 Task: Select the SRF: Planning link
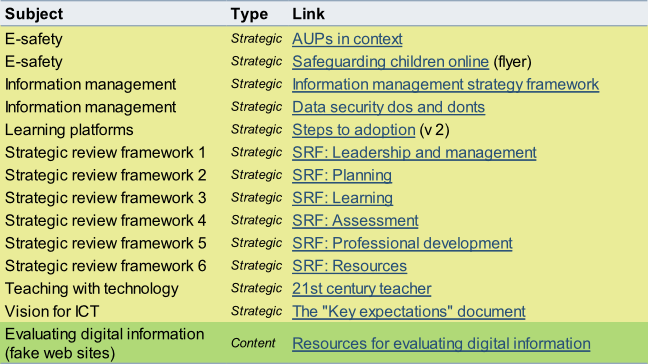coord(342,175)
